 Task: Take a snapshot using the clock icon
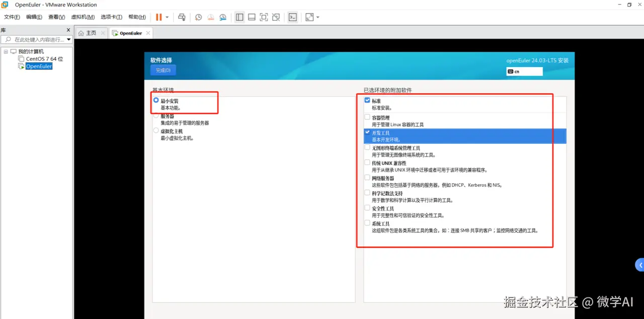[x=199, y=17]
